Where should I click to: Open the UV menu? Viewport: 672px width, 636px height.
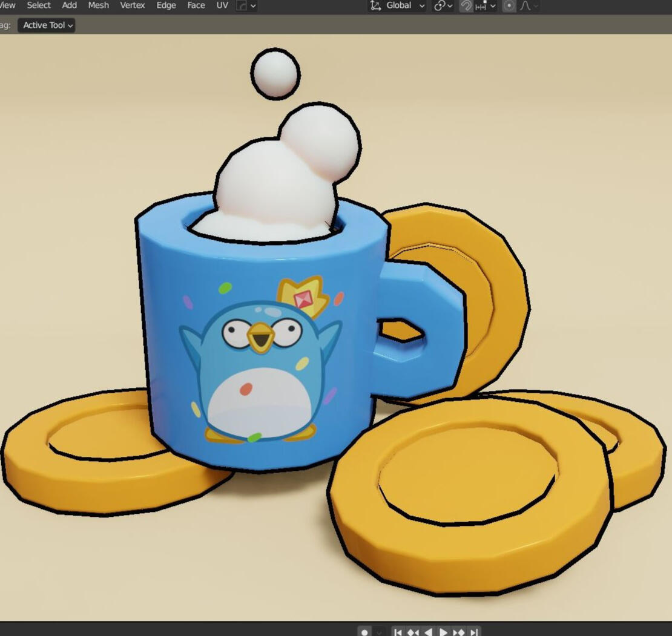pos(222,5)
